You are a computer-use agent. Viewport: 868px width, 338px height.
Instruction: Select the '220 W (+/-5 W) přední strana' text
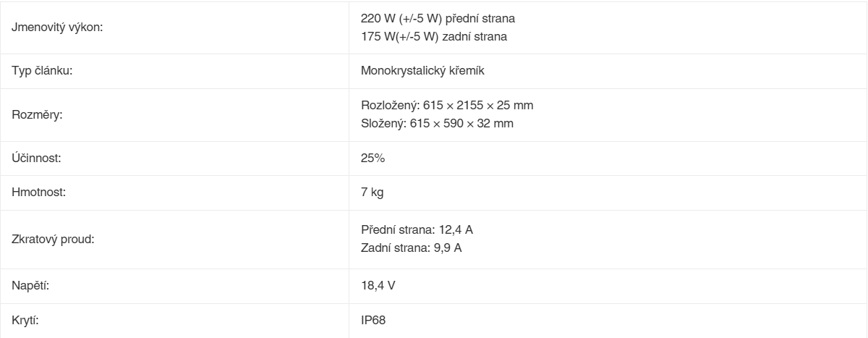coord(438,18)
